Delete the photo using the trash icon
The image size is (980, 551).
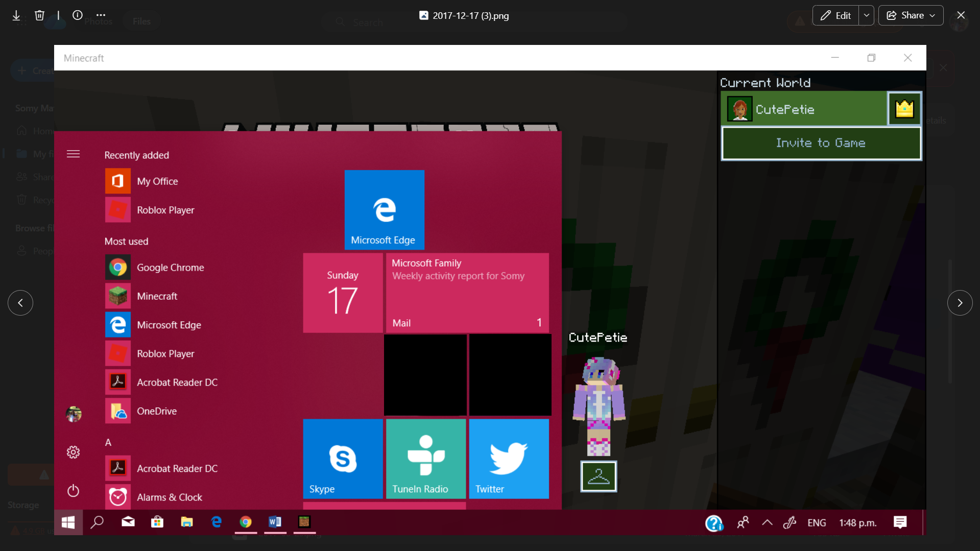(x=39, y=15)
